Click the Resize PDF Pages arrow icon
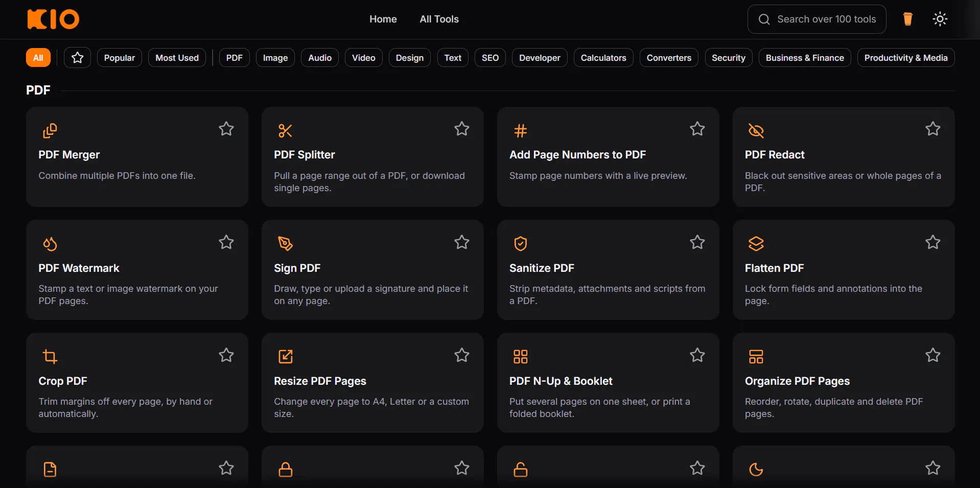The image size is (980, 488). (285, 357)
